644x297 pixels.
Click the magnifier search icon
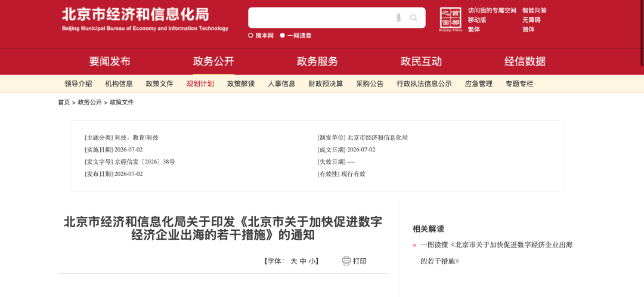click(x=414, y=18)
